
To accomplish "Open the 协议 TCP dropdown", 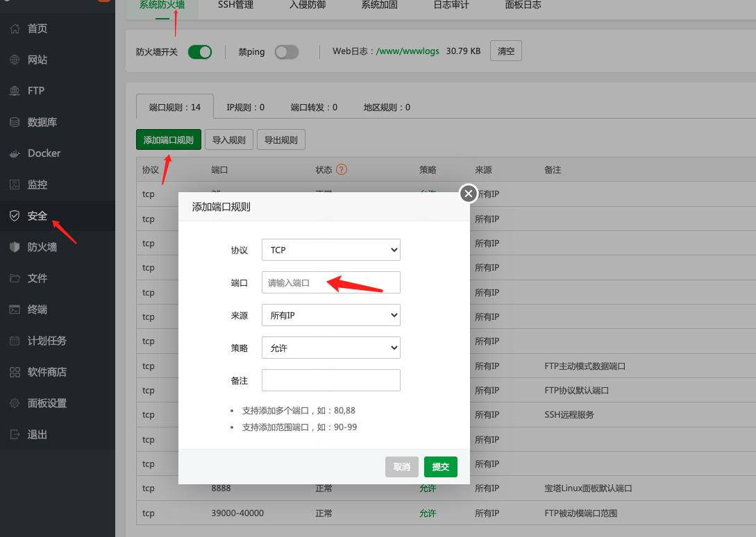I will (330, 250).
